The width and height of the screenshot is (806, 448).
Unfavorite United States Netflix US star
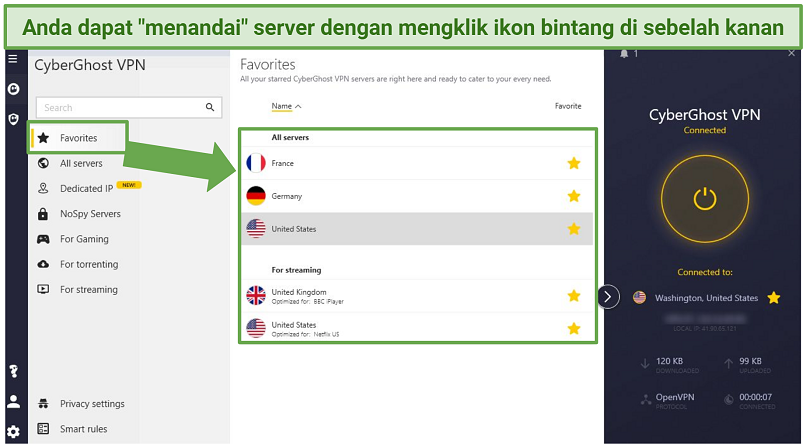pyautogui.click(x=574, y=328)
